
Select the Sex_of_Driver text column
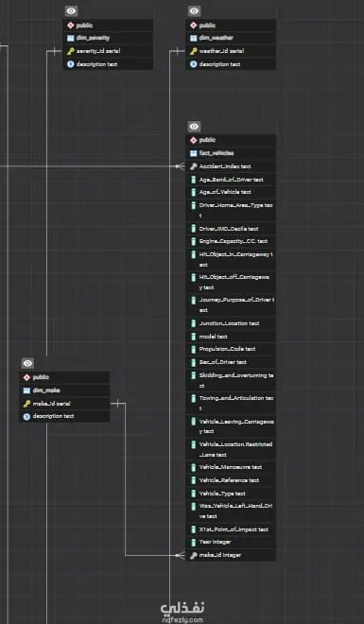[x=231, y=362]
